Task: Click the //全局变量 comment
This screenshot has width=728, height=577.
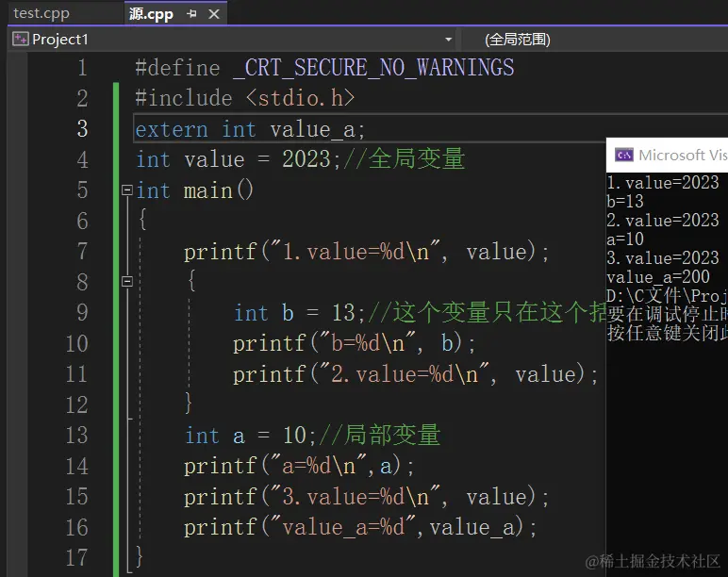Action: coord(404,158)
